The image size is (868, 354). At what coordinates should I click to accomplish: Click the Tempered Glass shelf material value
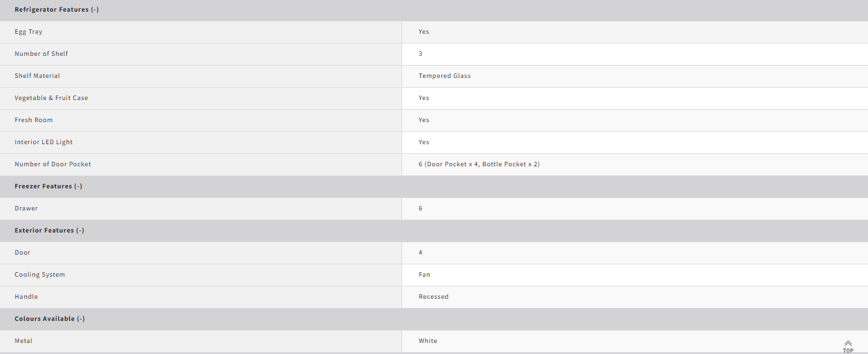pos(445,76)
